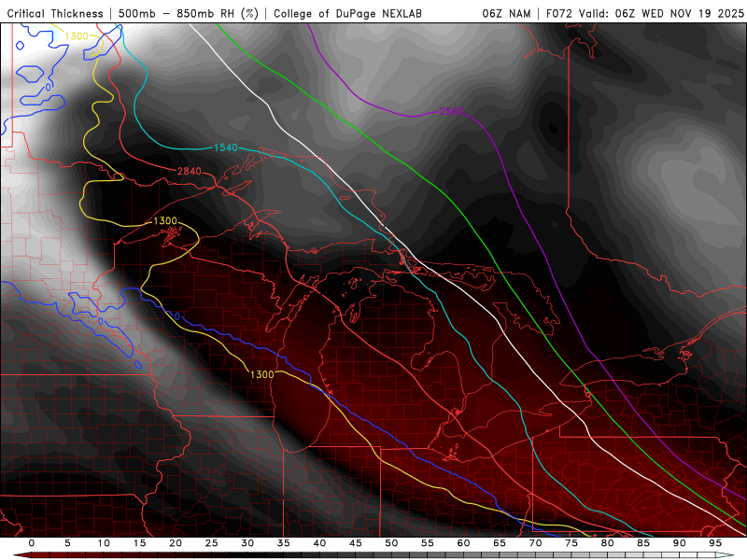Click the "College of DuPage NEXLAB" text

pos(347,13)
